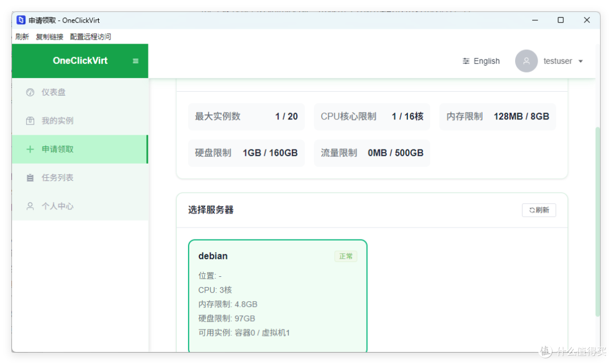Screen dimensions: 612x364
Task: Click the testuser avatar image
Action: [x=526, y=61]
